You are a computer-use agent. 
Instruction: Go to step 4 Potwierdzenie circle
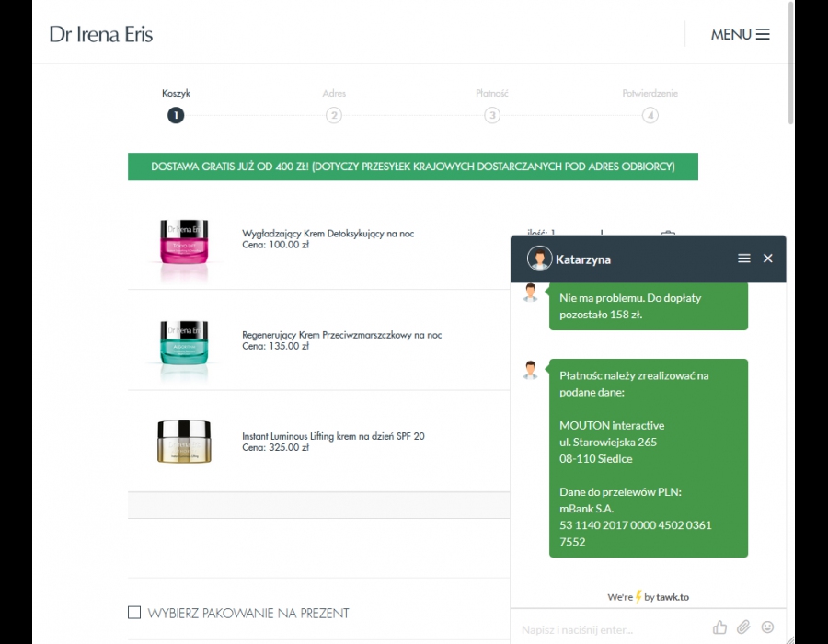pyautogui.click(x=650, y=115)
